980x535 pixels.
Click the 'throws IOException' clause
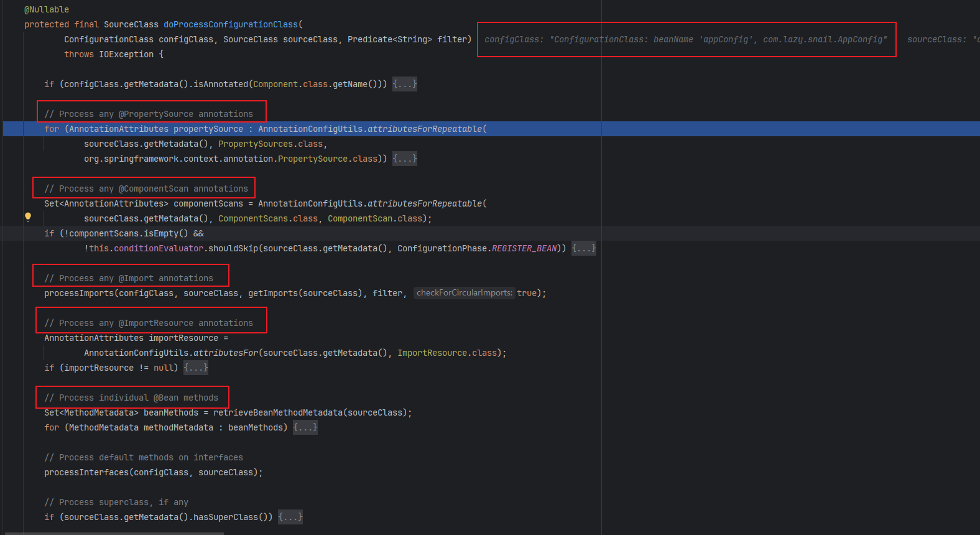click(x=109, y=54)
